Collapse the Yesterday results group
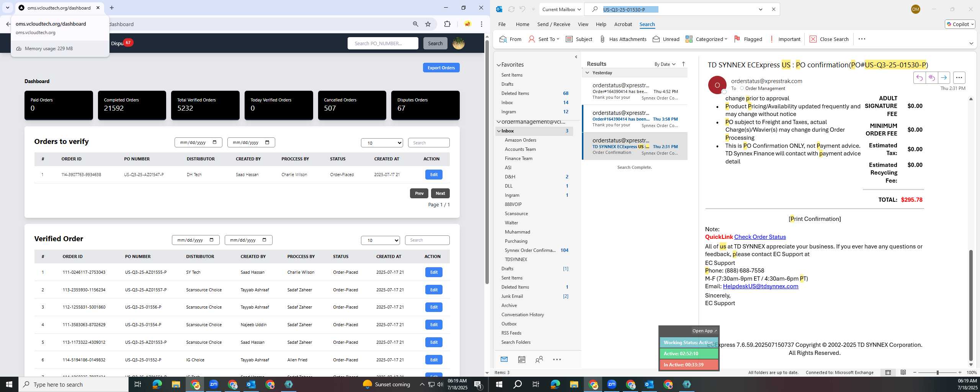 (x=587, y=73)
